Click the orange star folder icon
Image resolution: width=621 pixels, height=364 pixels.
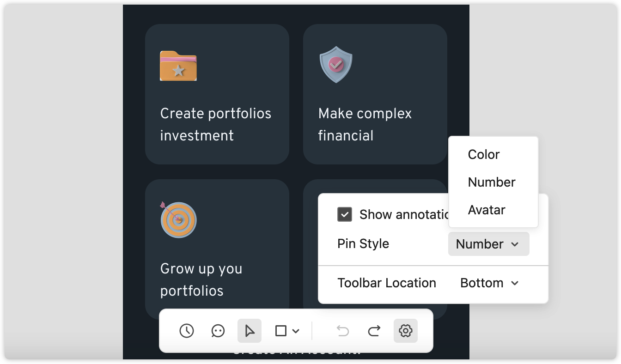tap(178, 66)
